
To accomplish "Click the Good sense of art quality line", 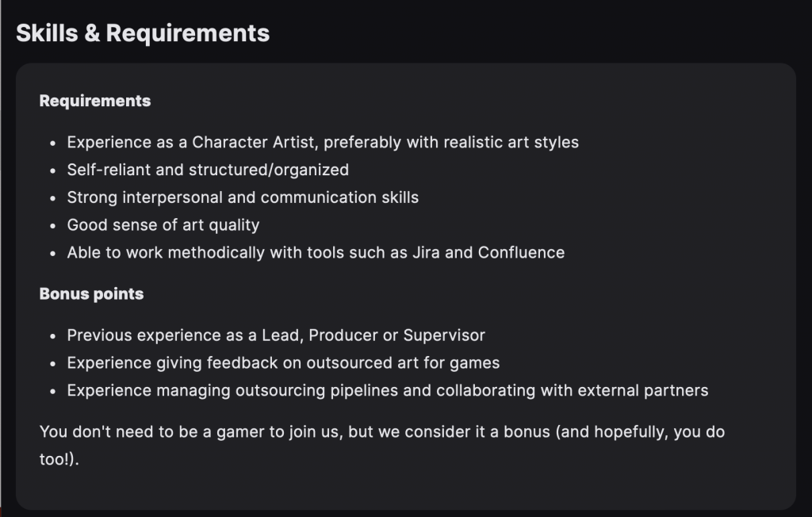I will 163,225.
